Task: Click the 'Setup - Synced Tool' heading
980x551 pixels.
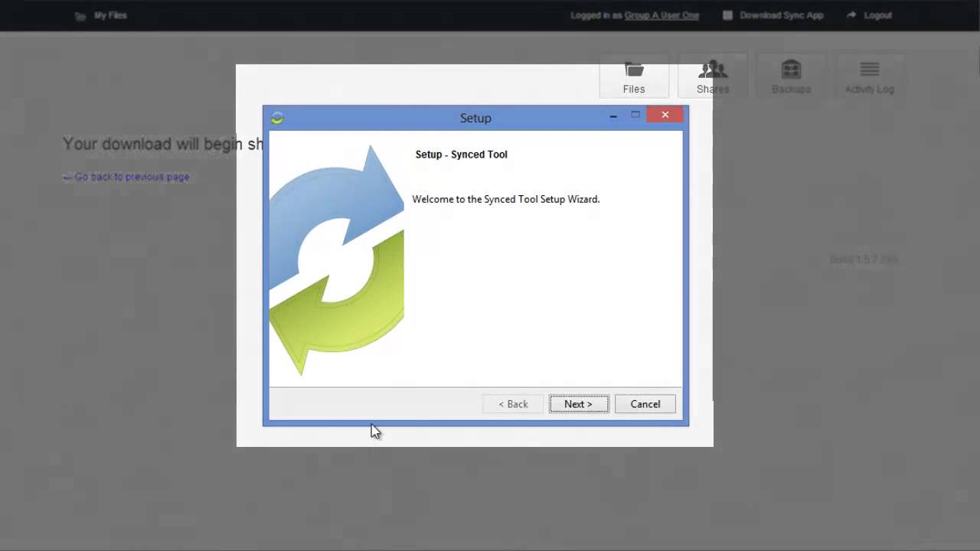Action: (x=462, y=155)
